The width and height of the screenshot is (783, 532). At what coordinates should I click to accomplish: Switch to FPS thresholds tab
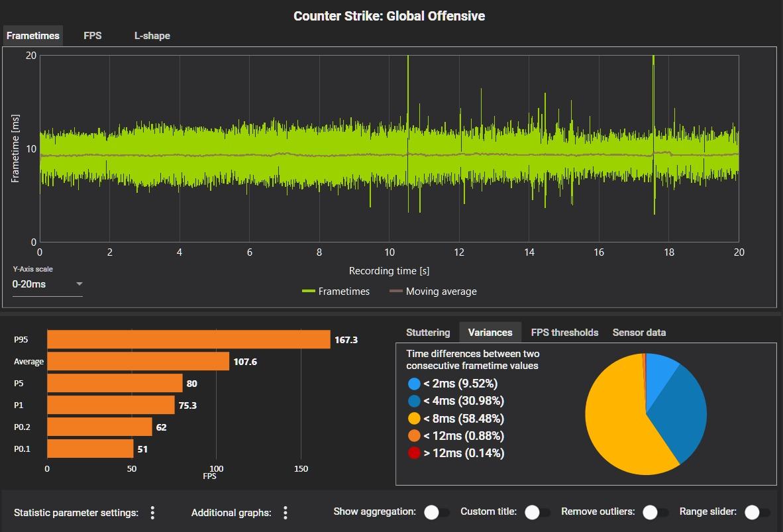point(564,332)
